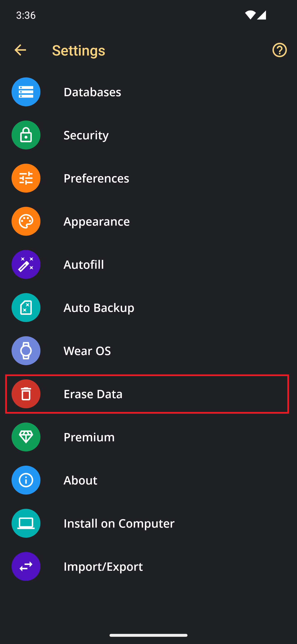The image size is (297, 644).
Task: Go to Preferences
Action: coord(148,178)
